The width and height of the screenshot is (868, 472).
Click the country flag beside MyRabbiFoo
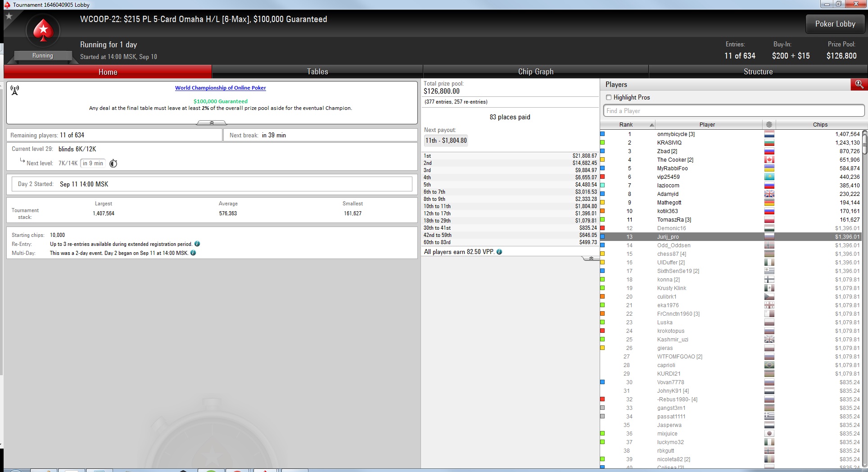point(769,168)
